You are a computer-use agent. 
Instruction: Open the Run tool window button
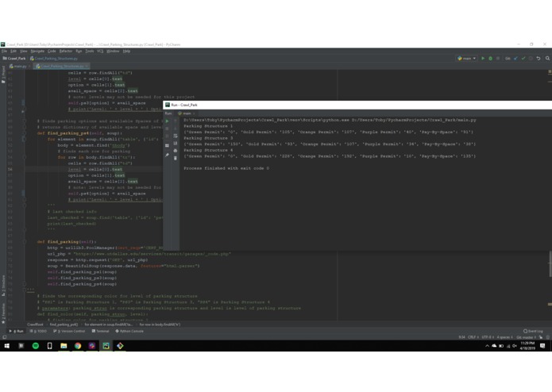[x=16, y=331]
